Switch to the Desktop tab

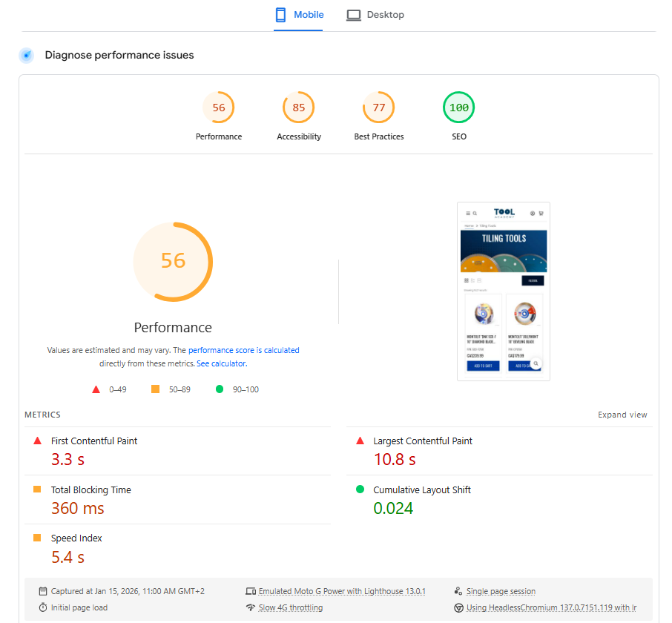point(375,15)
